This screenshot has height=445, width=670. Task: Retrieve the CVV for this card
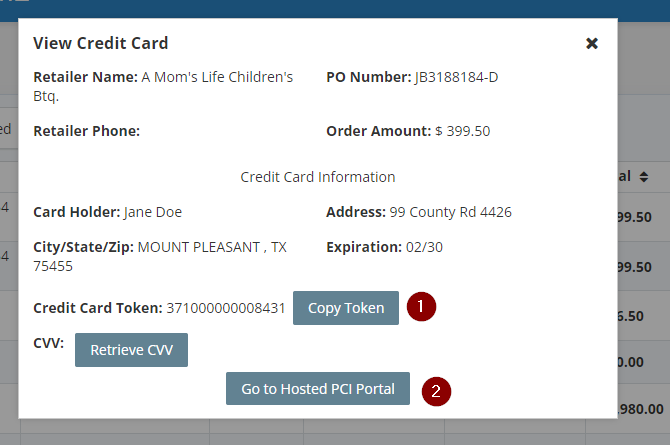tap(131, 350)
